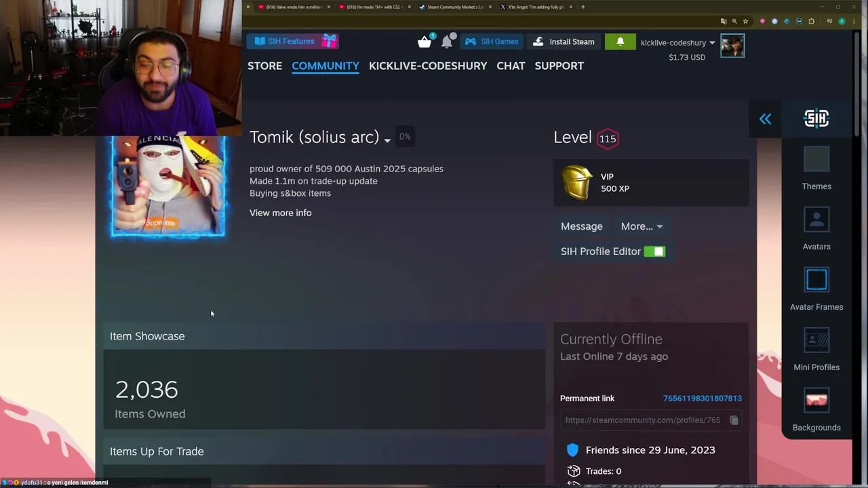
Task: Click the gift box icon beside SIH Features
Action: [x=329, y=41]
